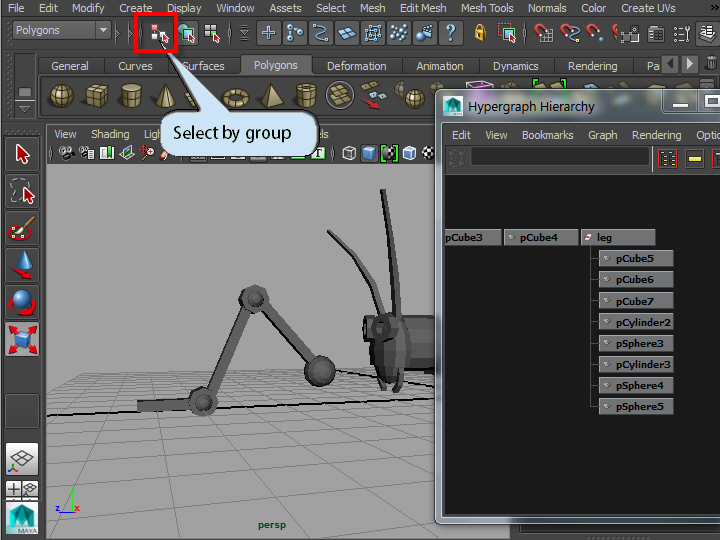Switch to the Rendering shelf tab
The height and width of the screenshot is (540, 720).
tap(592, 66)
